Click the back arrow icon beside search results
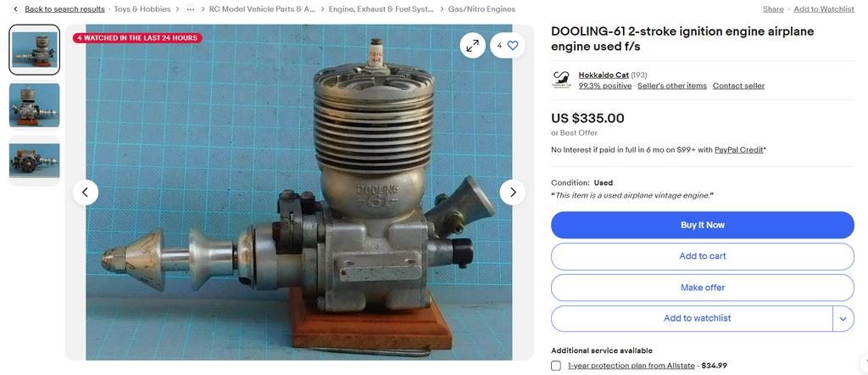Image resolution: width=868 pixels, height=375 pixels. click(15, 8)
